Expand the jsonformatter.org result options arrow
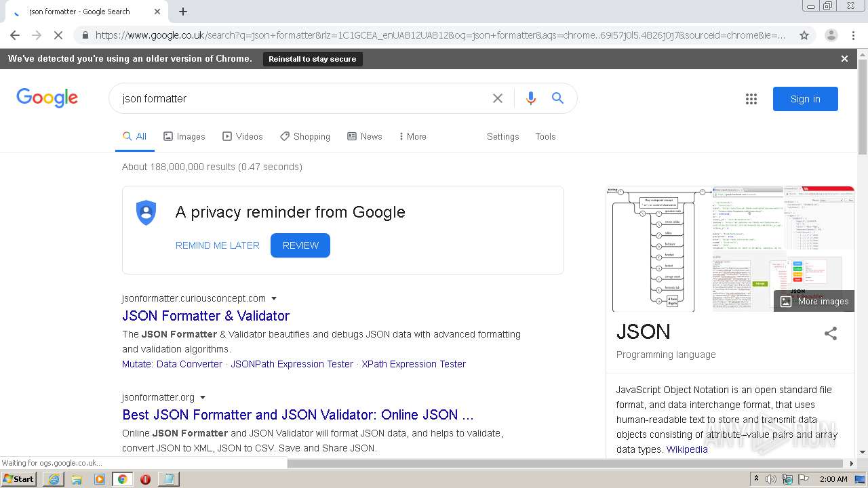868x488 pixels. (x=202, y=397)
